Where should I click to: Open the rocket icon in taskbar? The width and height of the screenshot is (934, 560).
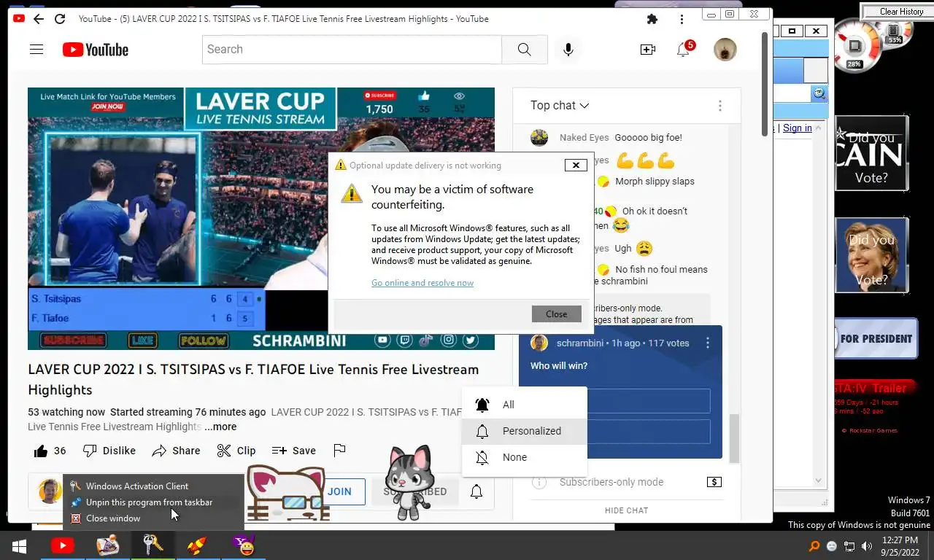(197, 545)
